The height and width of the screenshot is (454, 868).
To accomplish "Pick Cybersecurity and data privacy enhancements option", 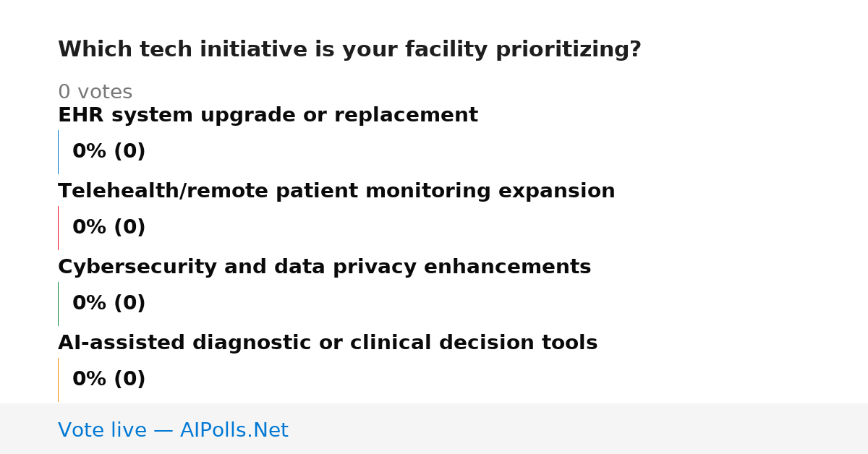I will pos(324,267).
